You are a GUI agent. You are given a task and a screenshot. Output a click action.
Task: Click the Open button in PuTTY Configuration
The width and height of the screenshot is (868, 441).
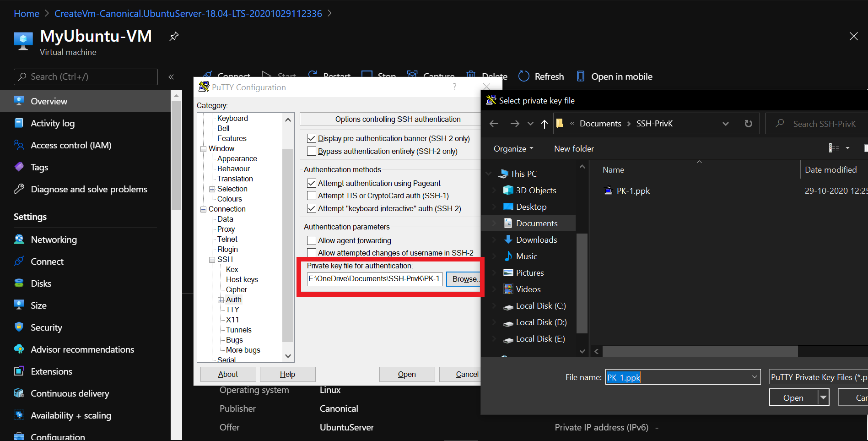tap(407, 374)
